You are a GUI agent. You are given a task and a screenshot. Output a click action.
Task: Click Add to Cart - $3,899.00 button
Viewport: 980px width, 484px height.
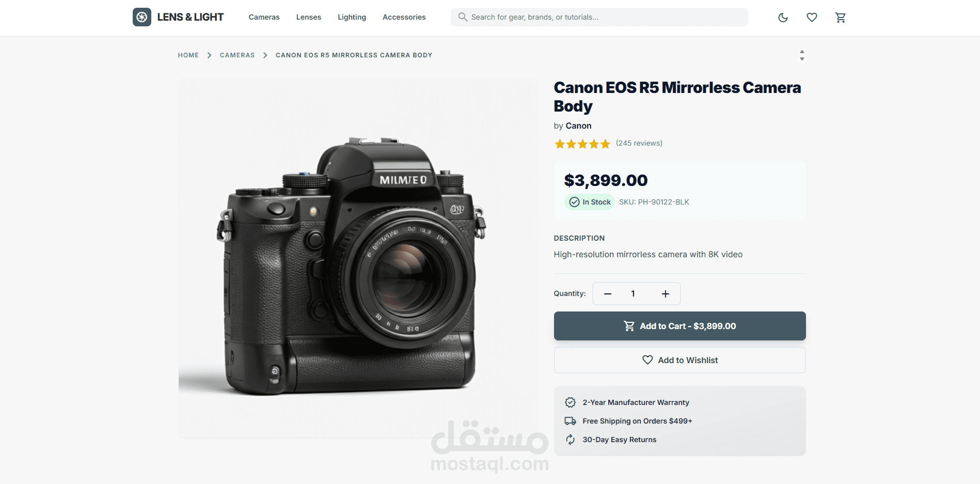[x=679, y=326]
